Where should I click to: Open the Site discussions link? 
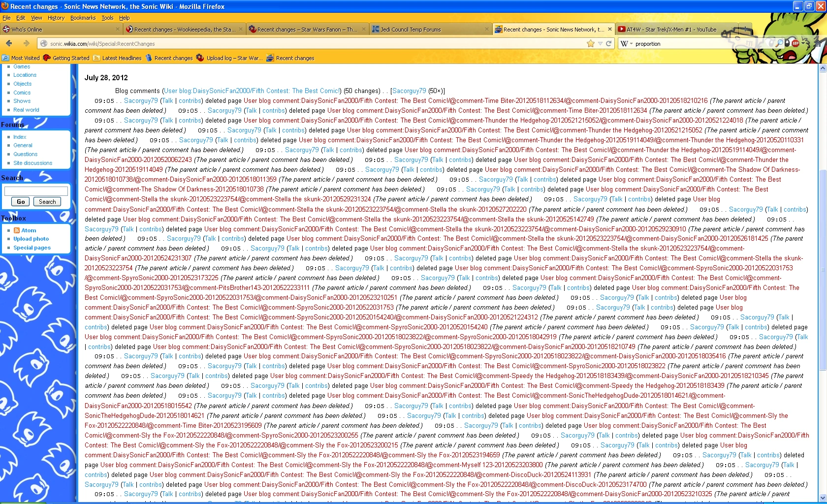pos(32,163)
